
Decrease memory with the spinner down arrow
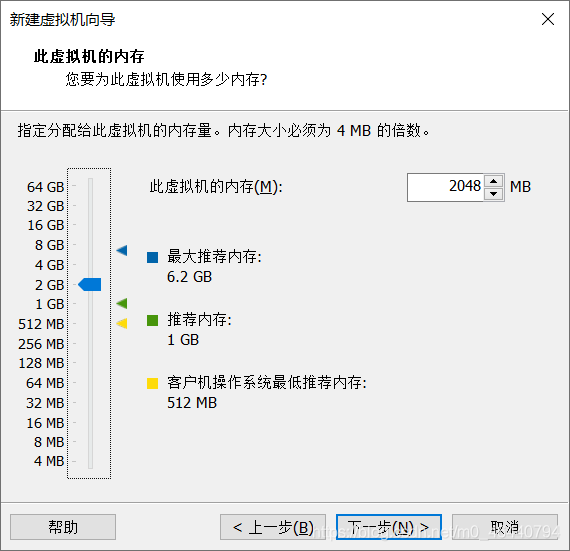[493, 194]
